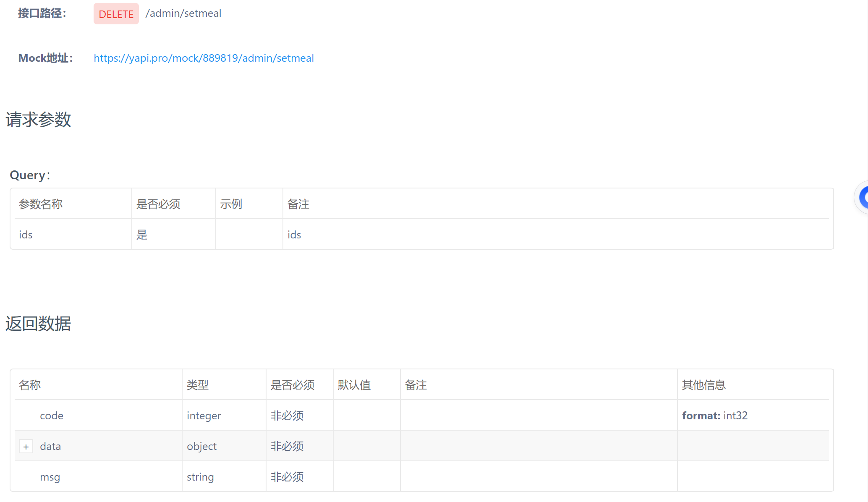Click the format: int32 info cell
Image resolution: width=868 pixels, height=502 pixels.
(714, 416)
